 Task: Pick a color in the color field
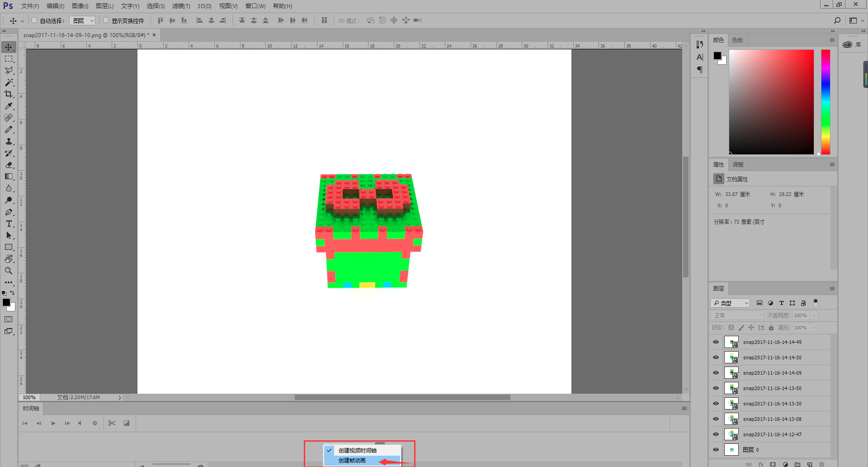(x=771, y=102)
